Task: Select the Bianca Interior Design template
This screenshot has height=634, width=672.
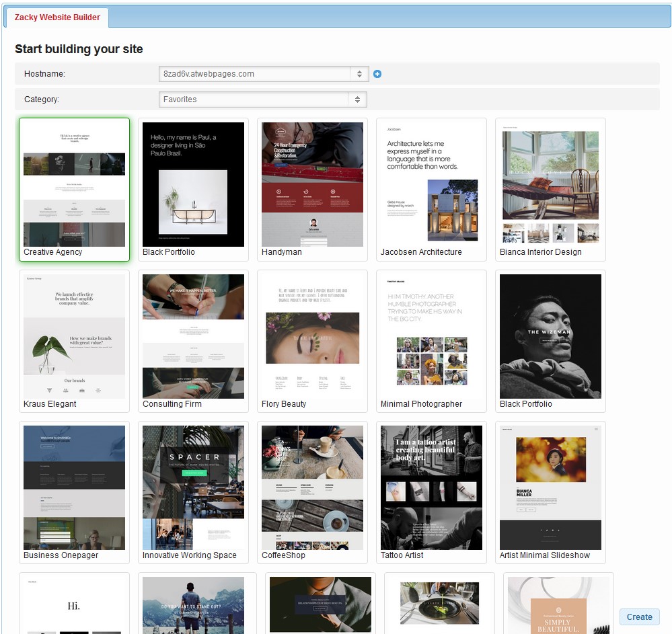Action: tap(550, 184)
